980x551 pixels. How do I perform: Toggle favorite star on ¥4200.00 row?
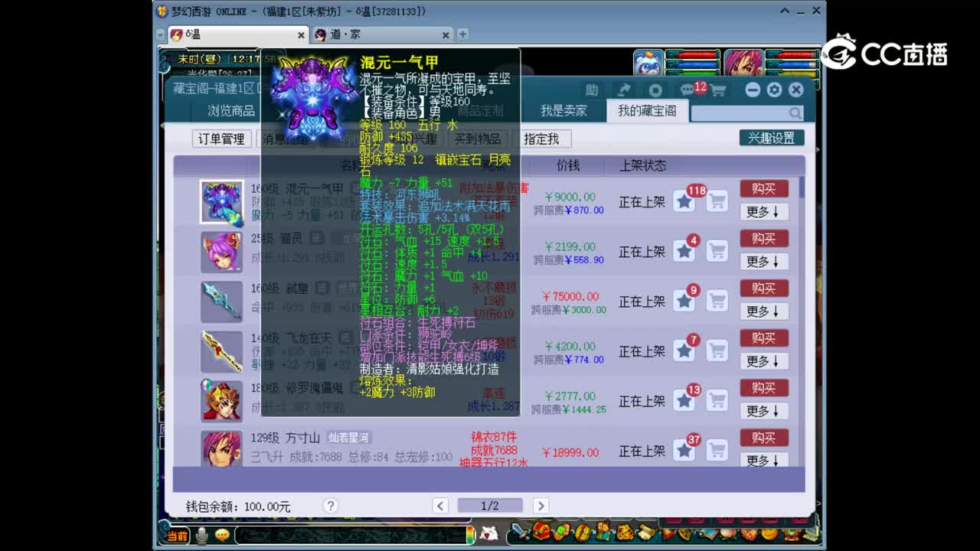pyautogui.click(x=684, y=350)
